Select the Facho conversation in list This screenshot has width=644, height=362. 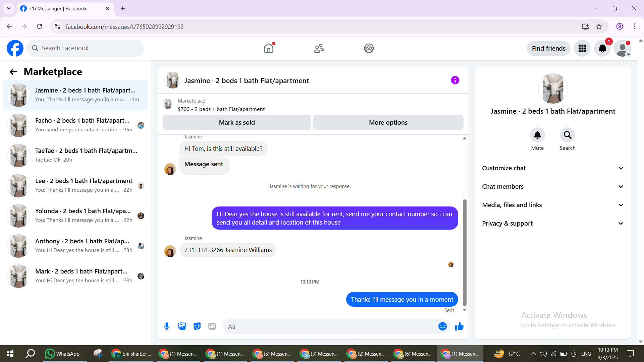pos(75,125)
